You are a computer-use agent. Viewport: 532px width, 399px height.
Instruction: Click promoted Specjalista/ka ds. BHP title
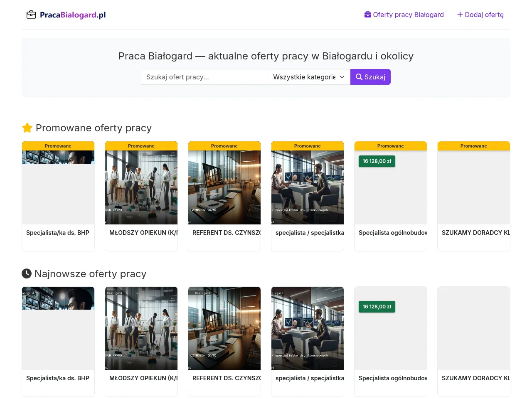tap(58, 233)
